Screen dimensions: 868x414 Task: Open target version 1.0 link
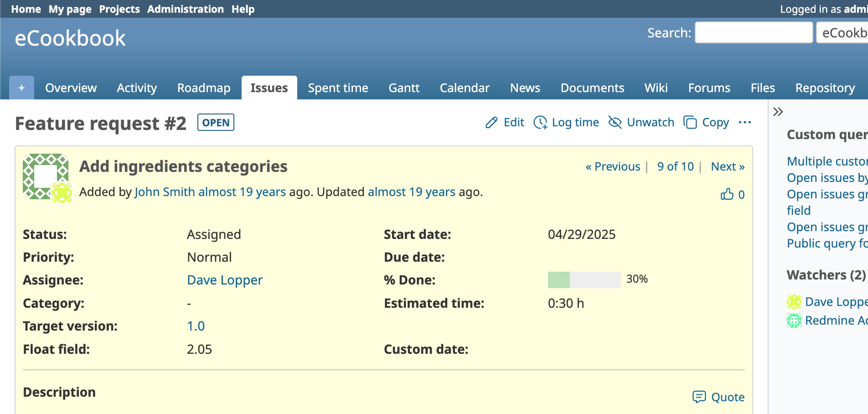click(196, 326)
